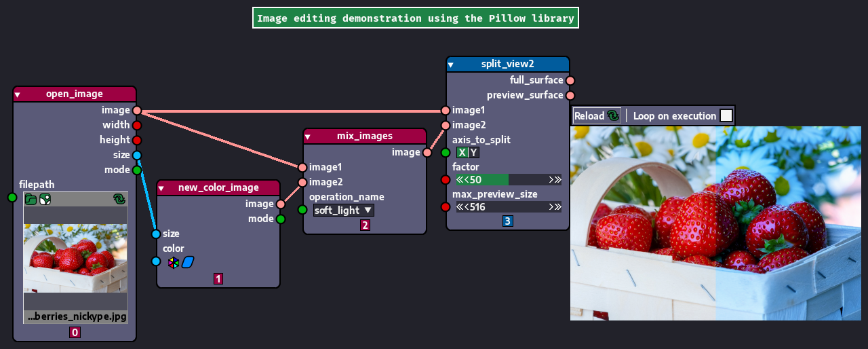Click the open_image height output socket
This screenshot has height=349, width=868.
point(137,140)
